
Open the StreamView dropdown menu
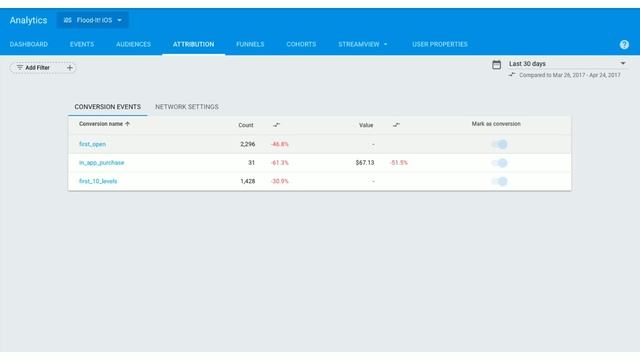pos(362,44)
